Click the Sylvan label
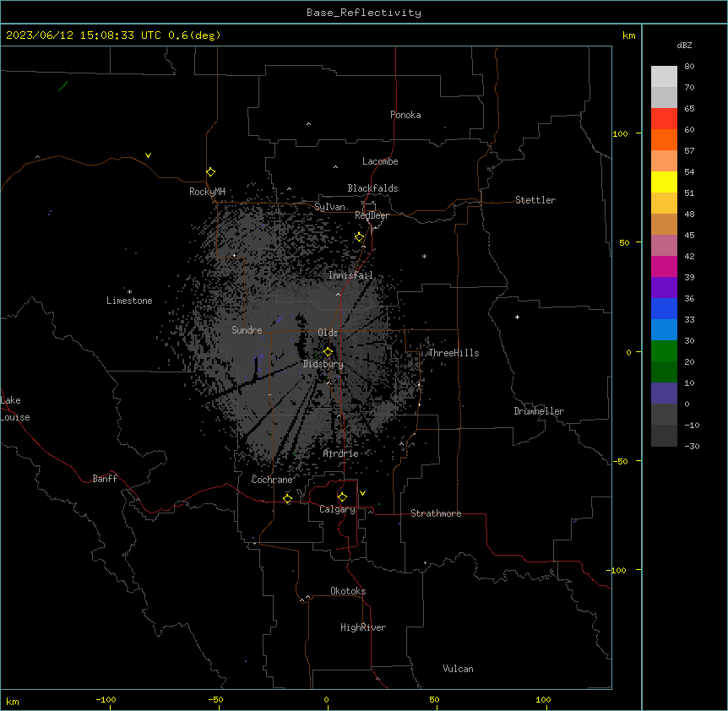 (329, 207)
